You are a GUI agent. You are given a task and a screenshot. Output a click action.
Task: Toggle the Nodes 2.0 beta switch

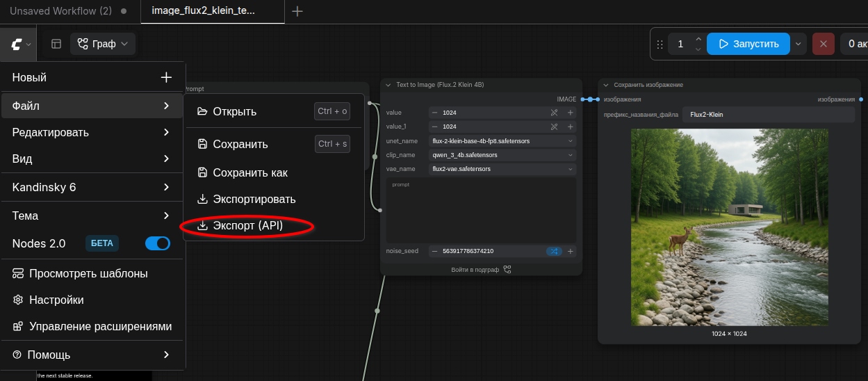coord(158,243)
